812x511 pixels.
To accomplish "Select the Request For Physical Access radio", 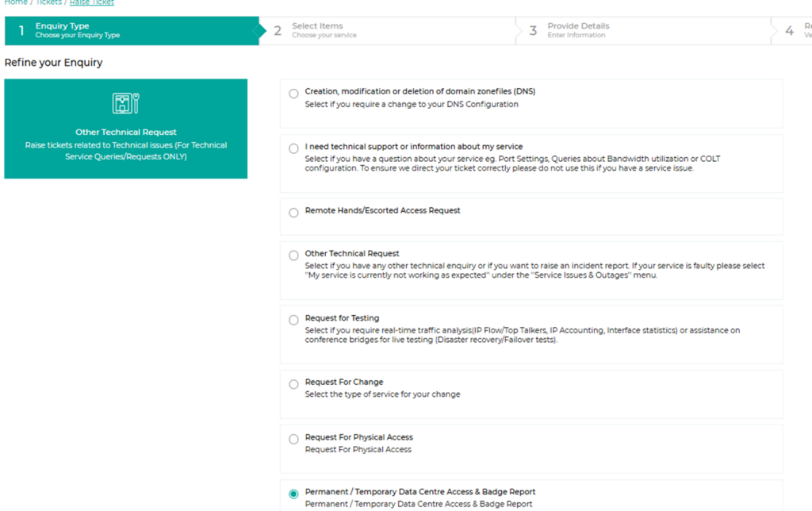I will (x=293, y=439).
